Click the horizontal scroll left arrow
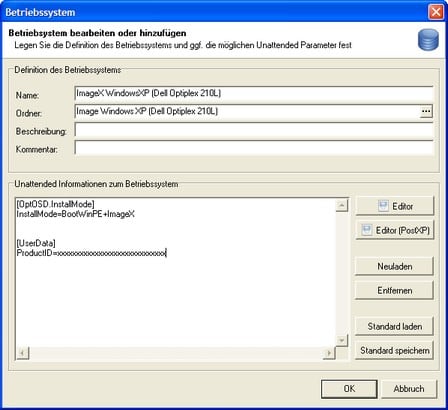This screenshot has width=448, height=410. point(23,353)
